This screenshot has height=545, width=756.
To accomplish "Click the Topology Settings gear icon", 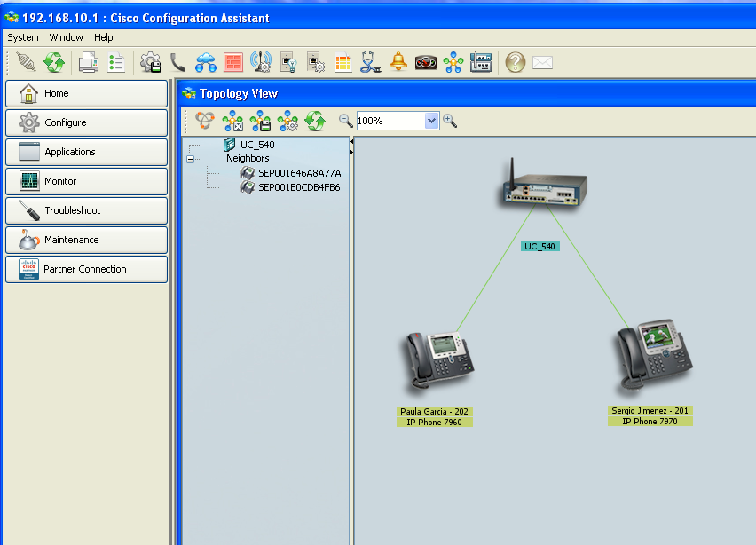I will (287, 121).
